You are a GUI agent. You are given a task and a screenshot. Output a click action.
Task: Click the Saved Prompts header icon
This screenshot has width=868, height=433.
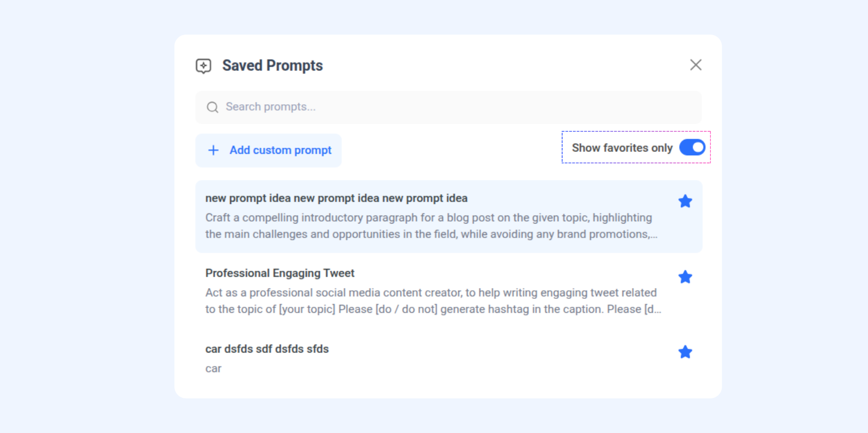pos(203,66)
